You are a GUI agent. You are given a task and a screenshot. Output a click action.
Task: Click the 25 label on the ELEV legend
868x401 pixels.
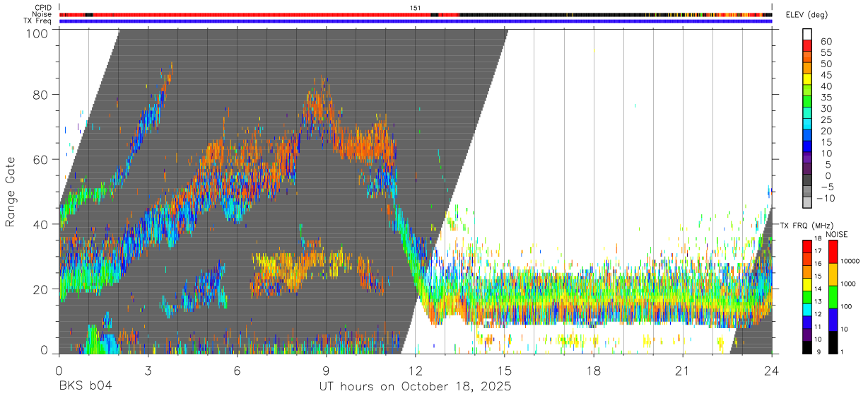826,120
